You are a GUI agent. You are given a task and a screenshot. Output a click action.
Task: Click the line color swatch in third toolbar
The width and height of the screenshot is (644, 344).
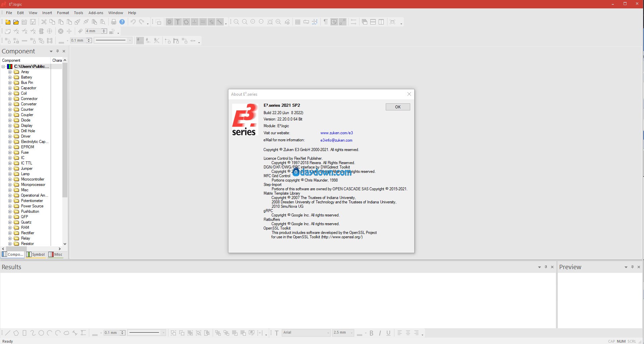[x=61, y=41]
